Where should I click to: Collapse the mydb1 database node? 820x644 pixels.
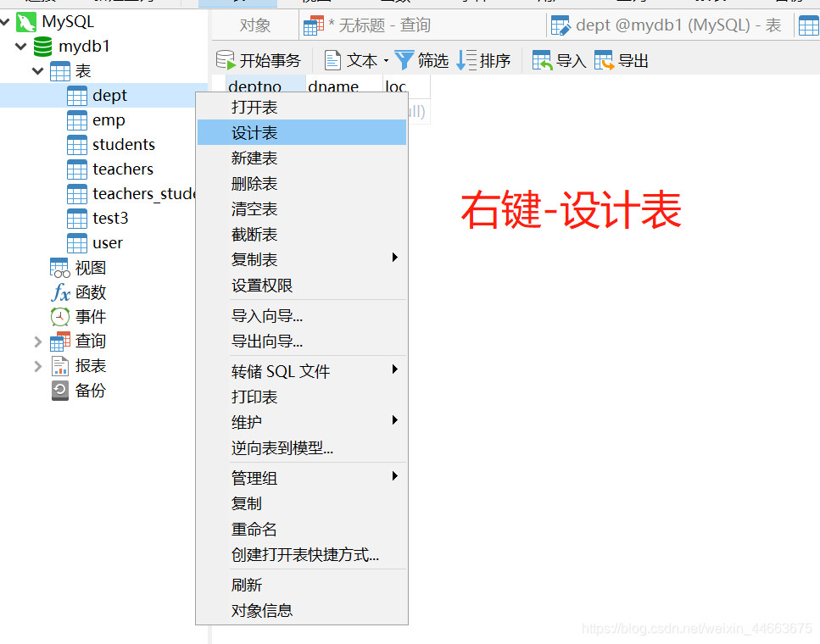21,47
